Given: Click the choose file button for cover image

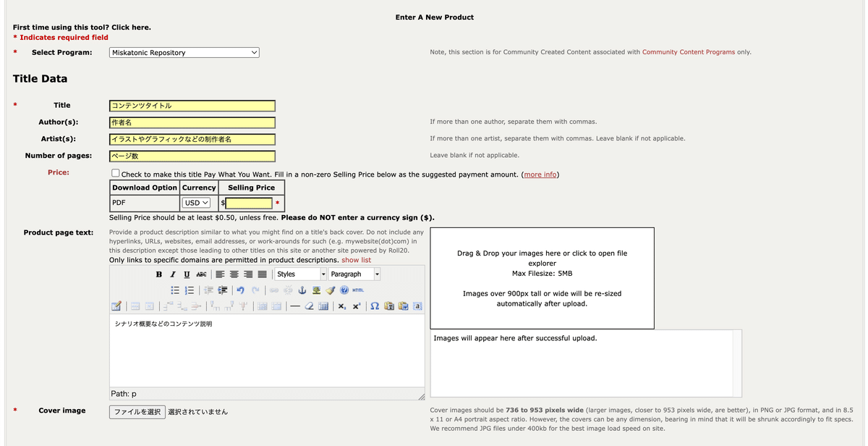Looking at the screenshot, I should point(137,412).
